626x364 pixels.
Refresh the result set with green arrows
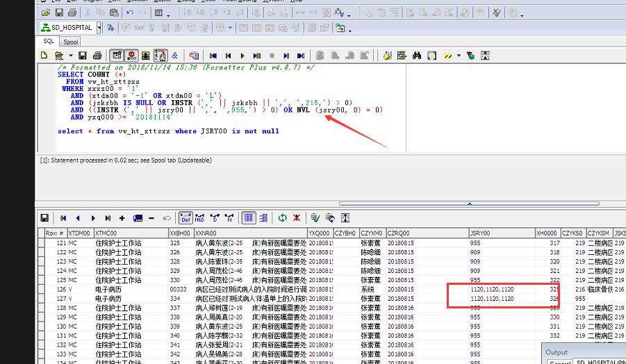[282, 218]
